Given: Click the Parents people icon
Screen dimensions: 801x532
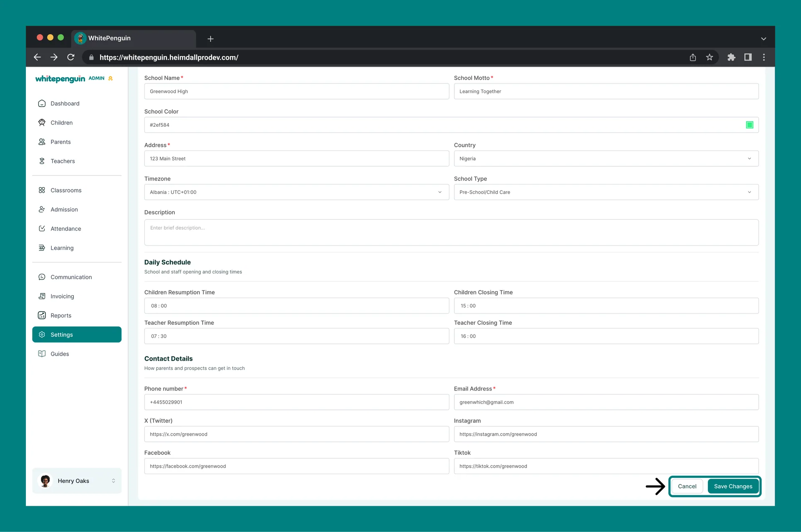Looking at the screenshot, I should 42,142.
